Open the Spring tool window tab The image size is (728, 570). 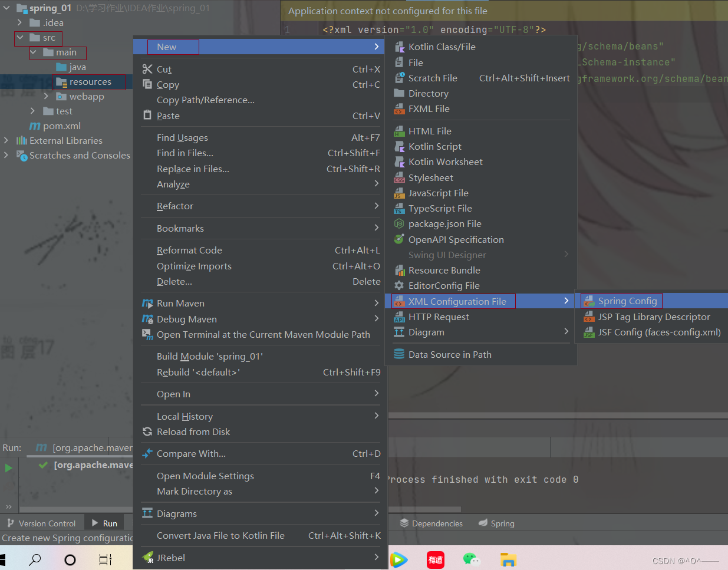pyautogui.click(x=496, y=523)
